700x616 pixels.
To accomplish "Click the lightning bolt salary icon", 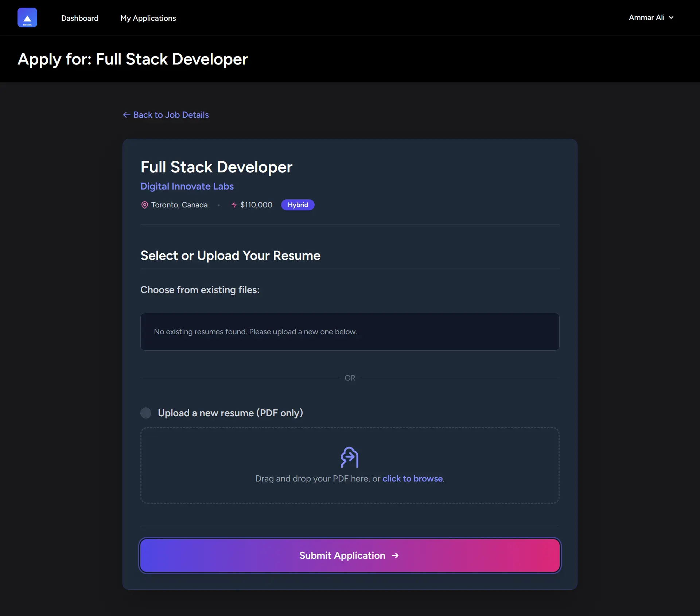I will 234,205.
